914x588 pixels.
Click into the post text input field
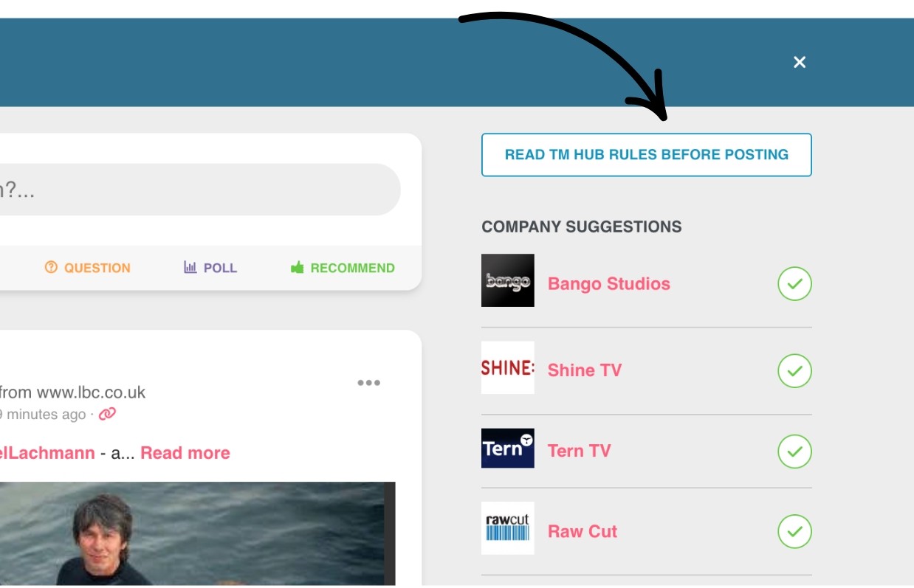tap(199, 190)
